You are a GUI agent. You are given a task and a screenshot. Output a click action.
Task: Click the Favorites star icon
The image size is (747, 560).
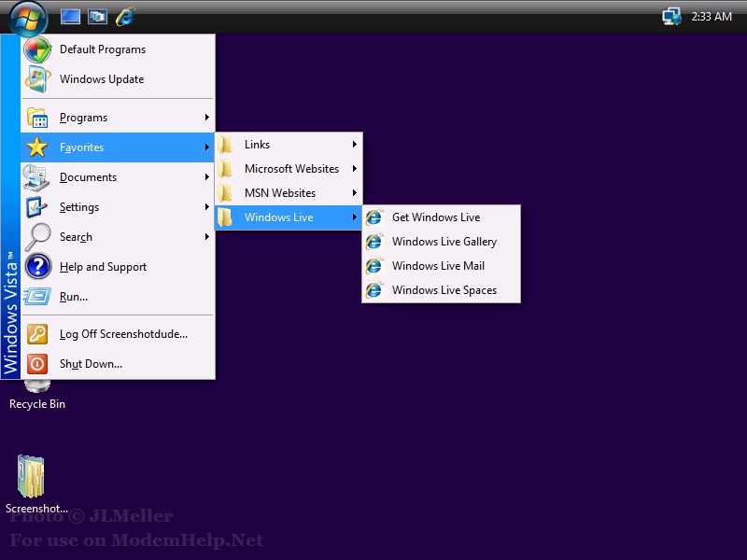[x=36, y=147]
